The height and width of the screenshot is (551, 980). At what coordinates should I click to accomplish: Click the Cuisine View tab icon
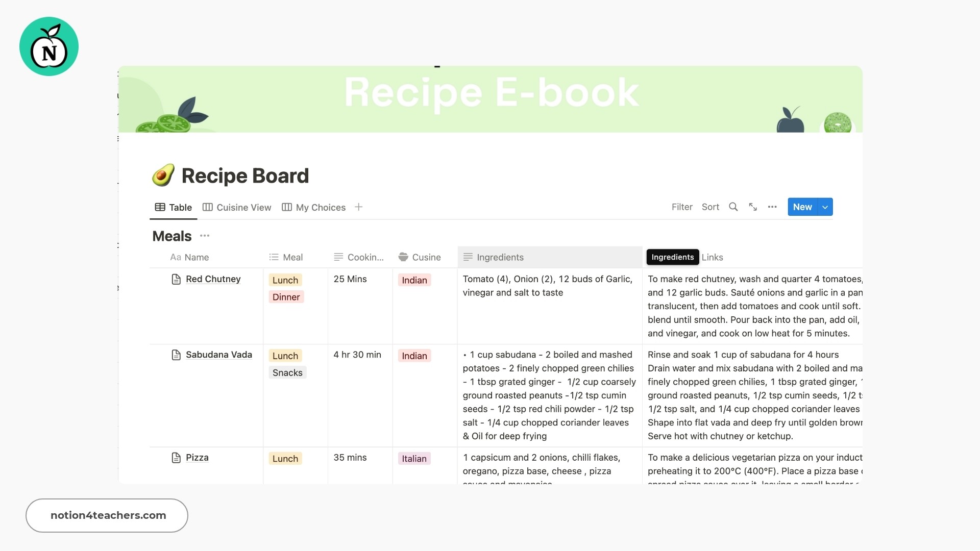(x=207, y=207)
